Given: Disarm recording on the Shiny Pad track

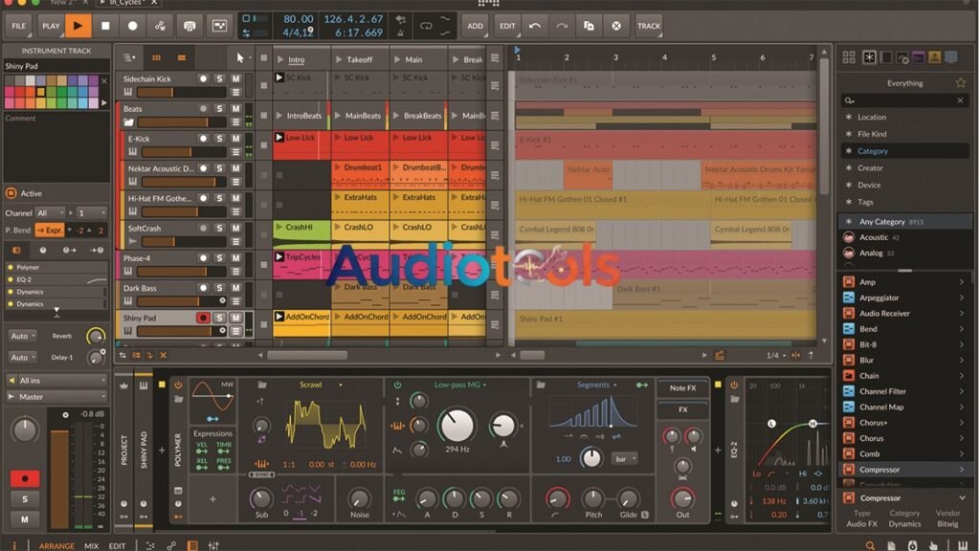Looking at the screenshot, I should pos(204,317).
